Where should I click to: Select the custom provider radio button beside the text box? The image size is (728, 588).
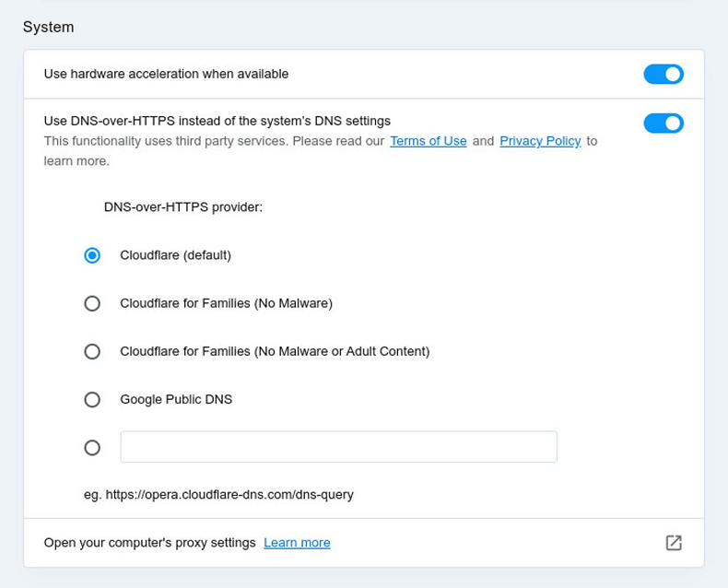(92, 448)
